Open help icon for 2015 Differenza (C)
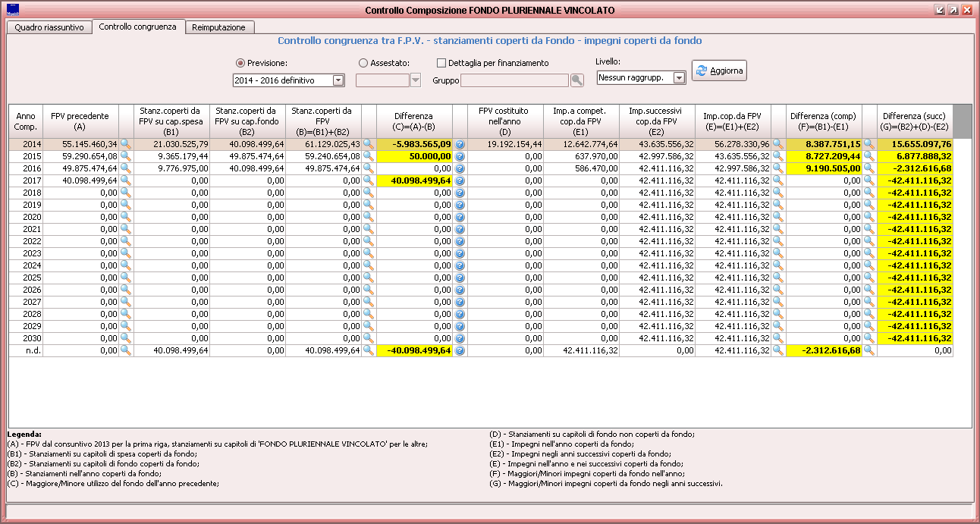This screenshot has height=524, width=980. (x=460, y=156)
